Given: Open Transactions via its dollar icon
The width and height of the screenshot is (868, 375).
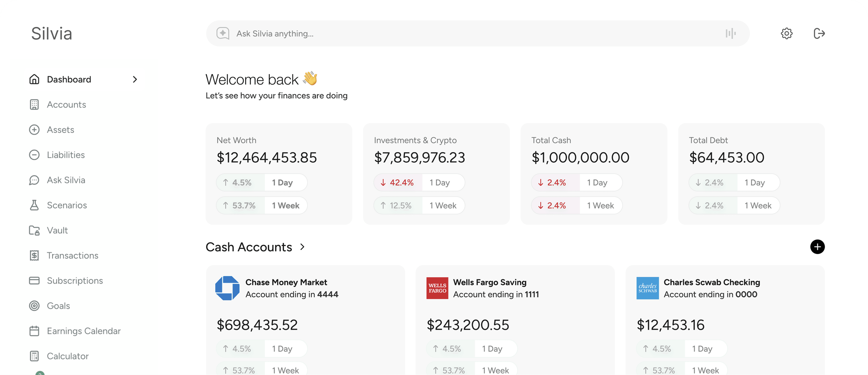Looking at the screenshot, I should [x=34, y=255].
